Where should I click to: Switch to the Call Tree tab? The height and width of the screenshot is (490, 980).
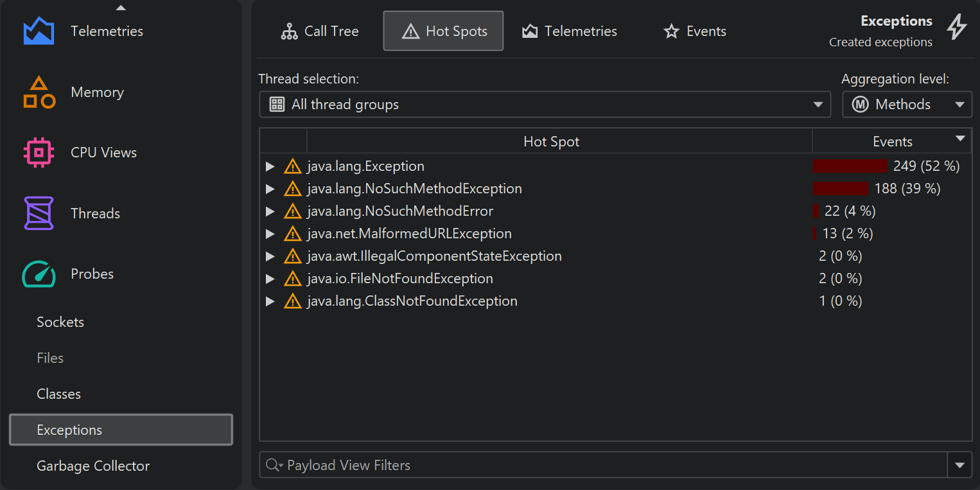[320, 31]
